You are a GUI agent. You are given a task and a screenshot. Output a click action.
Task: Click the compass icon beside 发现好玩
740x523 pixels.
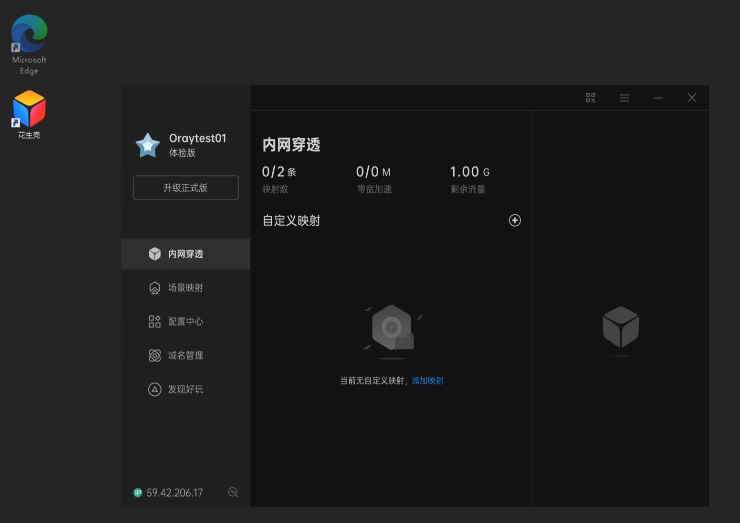154,389
